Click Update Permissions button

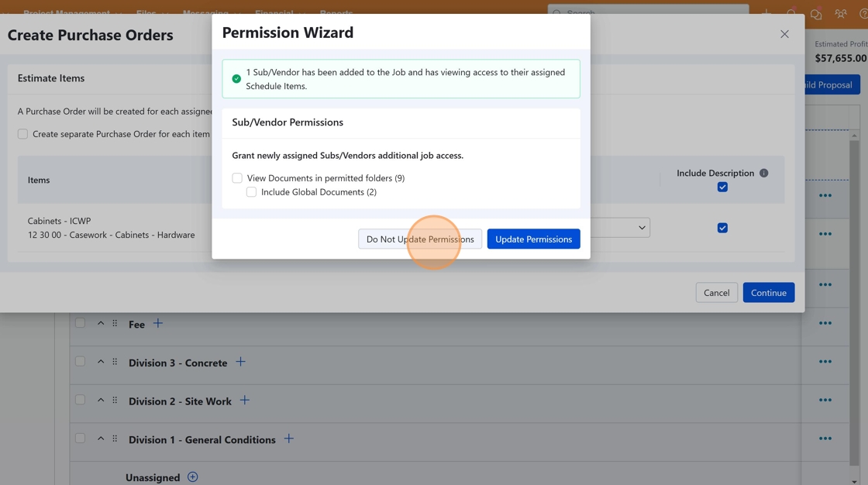(533, 239)
